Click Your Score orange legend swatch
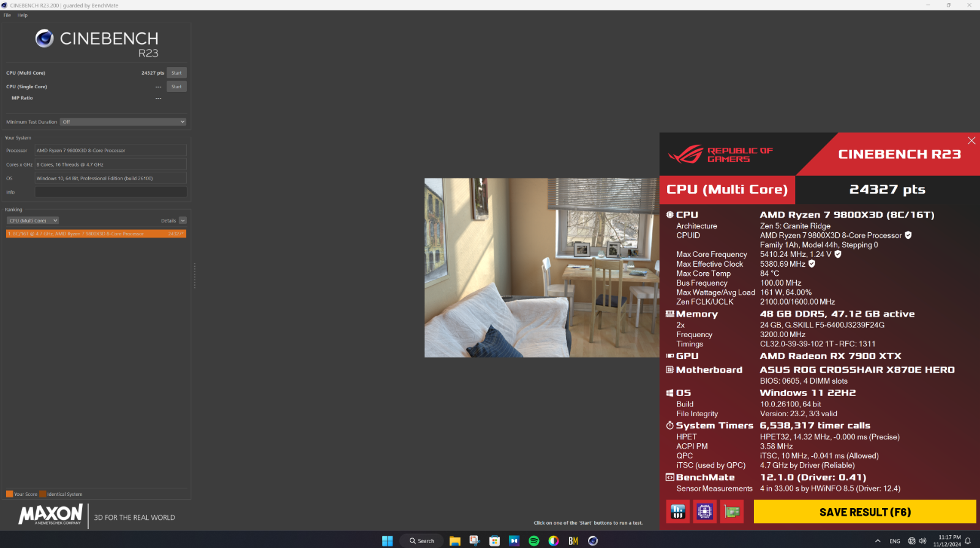This screenshot has width=980, height=548. coord(10,494)
